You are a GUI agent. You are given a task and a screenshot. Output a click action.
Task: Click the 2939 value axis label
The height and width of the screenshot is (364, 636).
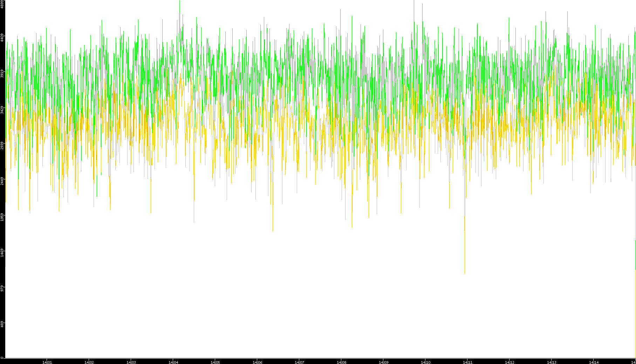(x=2, y=145)
